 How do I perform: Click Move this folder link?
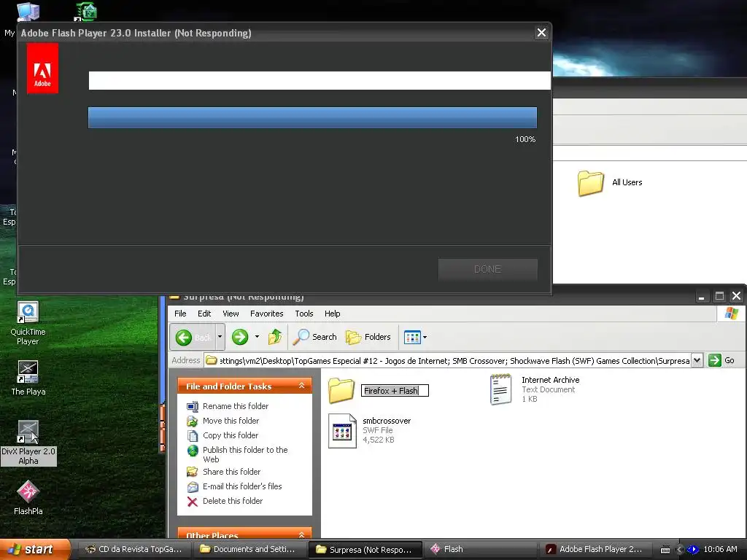[231, 421]
